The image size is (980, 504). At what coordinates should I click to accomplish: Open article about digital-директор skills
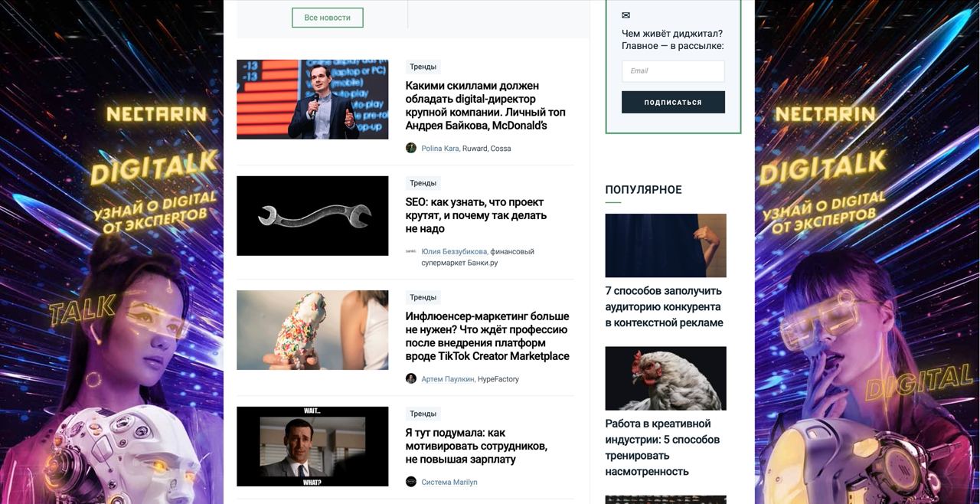tap(485, 106)
